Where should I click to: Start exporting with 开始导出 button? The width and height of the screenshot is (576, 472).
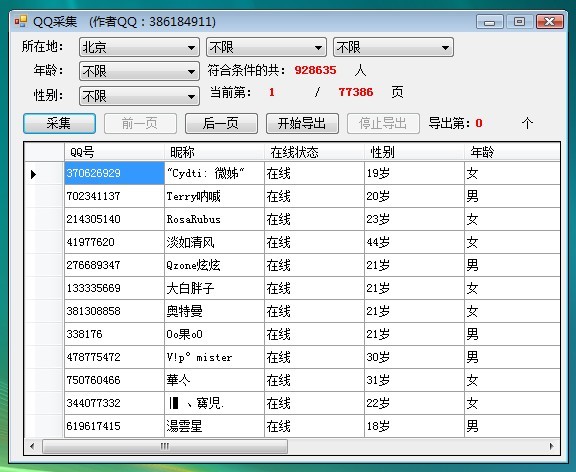coord(302,123)
